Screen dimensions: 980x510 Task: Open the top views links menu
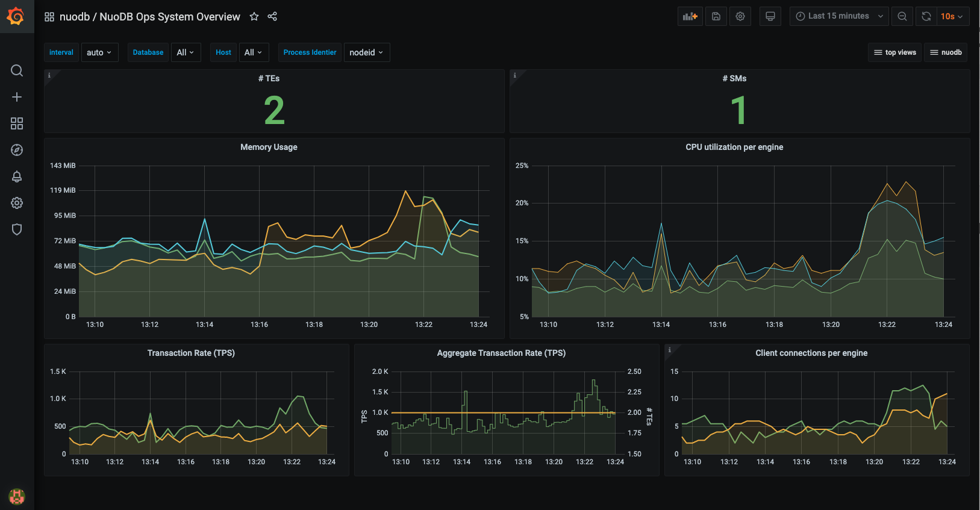895,52
